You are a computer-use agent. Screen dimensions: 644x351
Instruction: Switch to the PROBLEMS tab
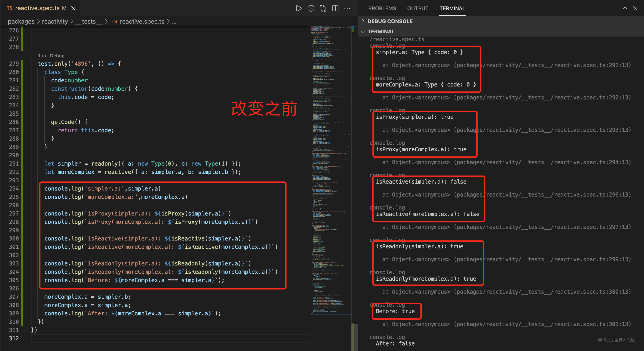382,8
